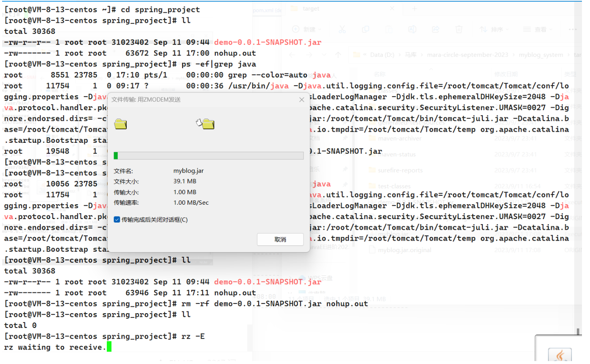Screen dimensions: 590x364
Task: Click the 'rm -rf demo-0.0.1-SNAPSHOT.jar nohup.out' command
Action: [x=274, y=304]
